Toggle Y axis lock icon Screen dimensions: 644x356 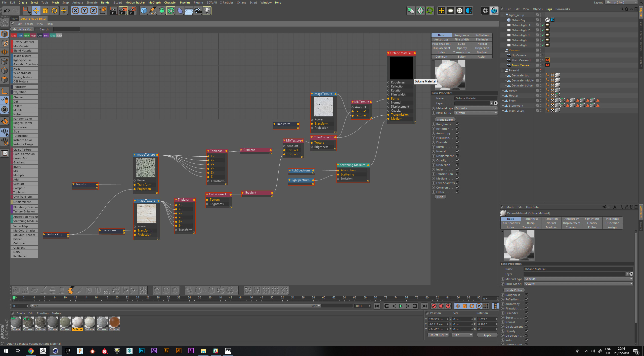pyautogui.click(x=84, y=11)
